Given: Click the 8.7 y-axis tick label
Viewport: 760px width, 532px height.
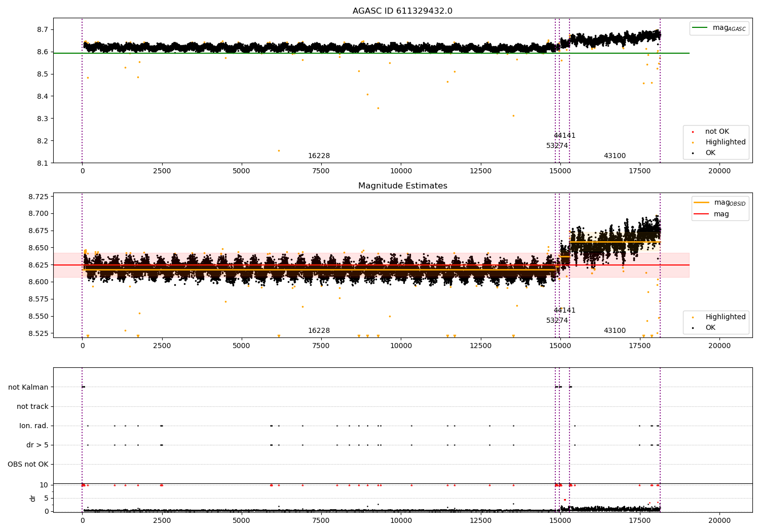Looking at the screenshot, I should pos(43,29).
